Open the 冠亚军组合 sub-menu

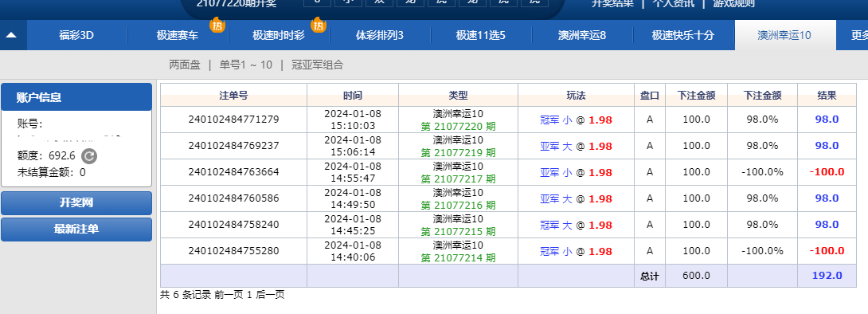click(318, 65)
